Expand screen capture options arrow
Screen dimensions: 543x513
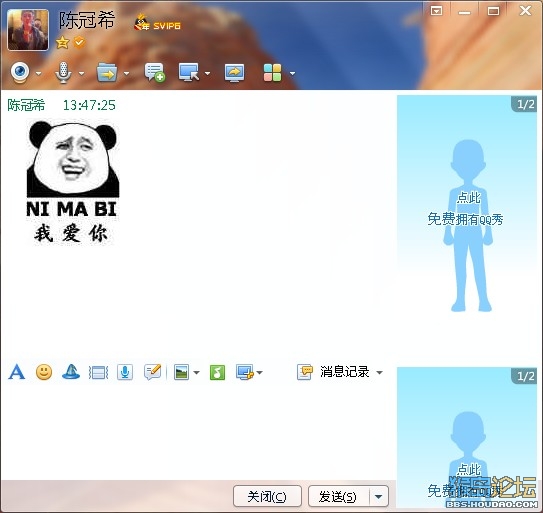(260, 373)
